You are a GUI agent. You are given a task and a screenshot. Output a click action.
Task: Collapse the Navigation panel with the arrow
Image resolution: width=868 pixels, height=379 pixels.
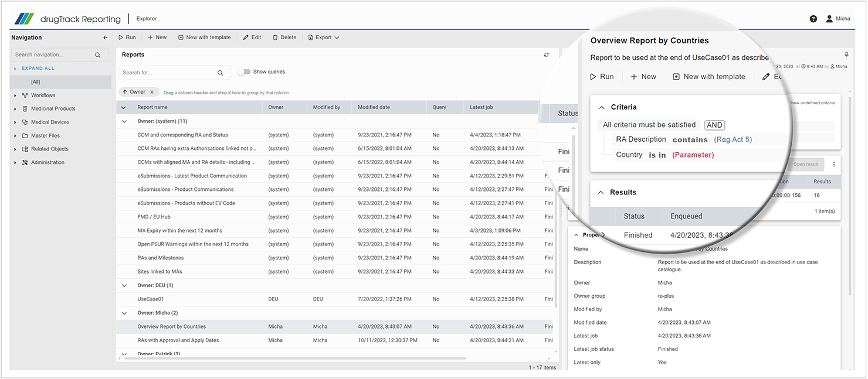[106, 37]
